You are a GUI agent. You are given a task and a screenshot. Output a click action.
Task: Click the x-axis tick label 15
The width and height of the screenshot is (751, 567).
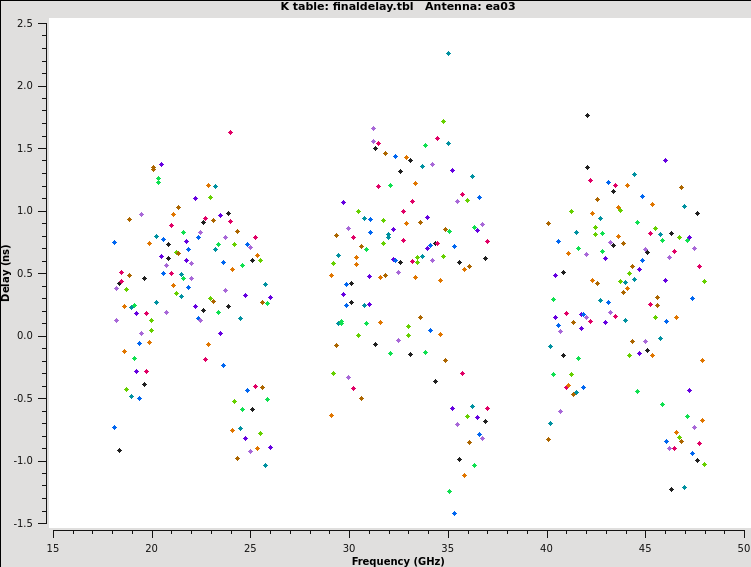pyautogui.click(x=53, y=547)
